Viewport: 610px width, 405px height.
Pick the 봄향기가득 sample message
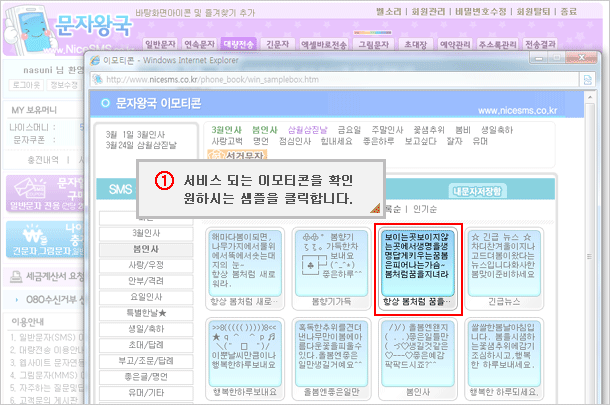click(x=331, y=269)
